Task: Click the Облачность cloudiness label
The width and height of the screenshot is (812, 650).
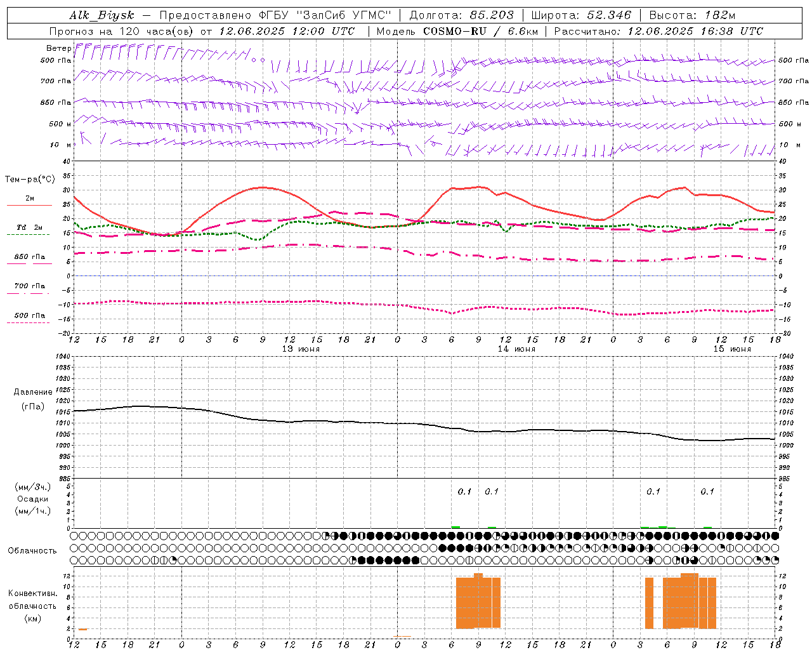Action: (32, 551)
